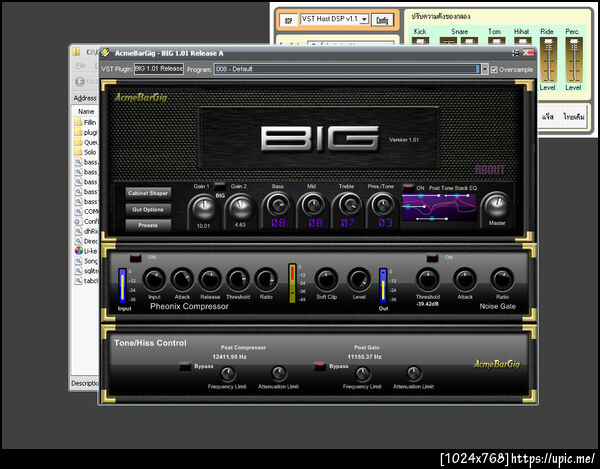Click the Gain 2 knob
The image size is (600, 469).
240,207
